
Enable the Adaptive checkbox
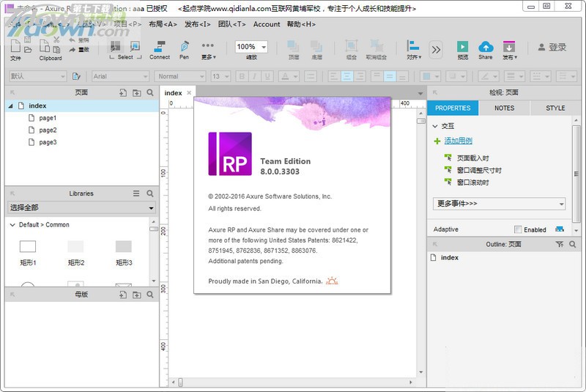519,229
